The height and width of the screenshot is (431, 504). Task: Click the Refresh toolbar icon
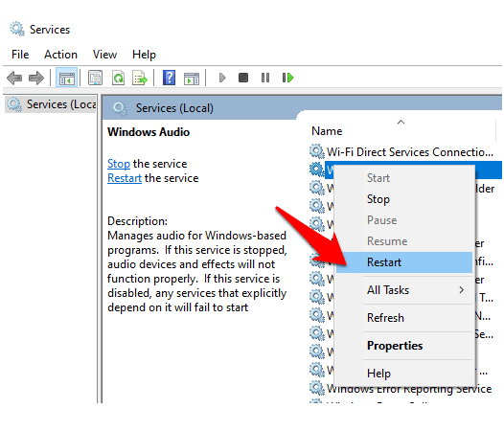(x=118, y=78)
